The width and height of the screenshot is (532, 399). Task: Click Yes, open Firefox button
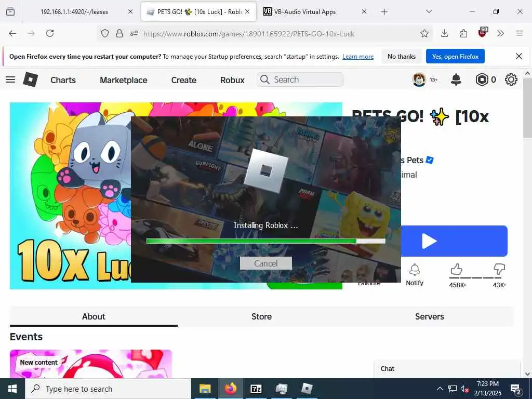point(455,56)
